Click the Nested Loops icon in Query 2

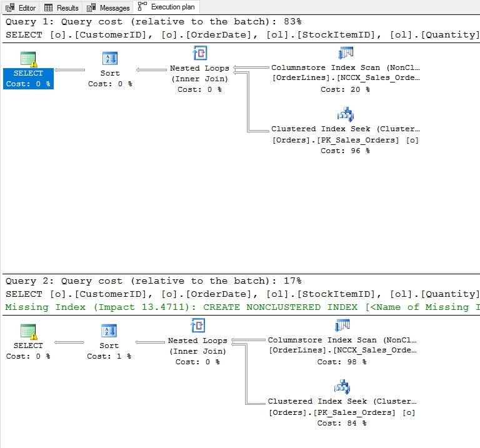[x=197, y=326]
